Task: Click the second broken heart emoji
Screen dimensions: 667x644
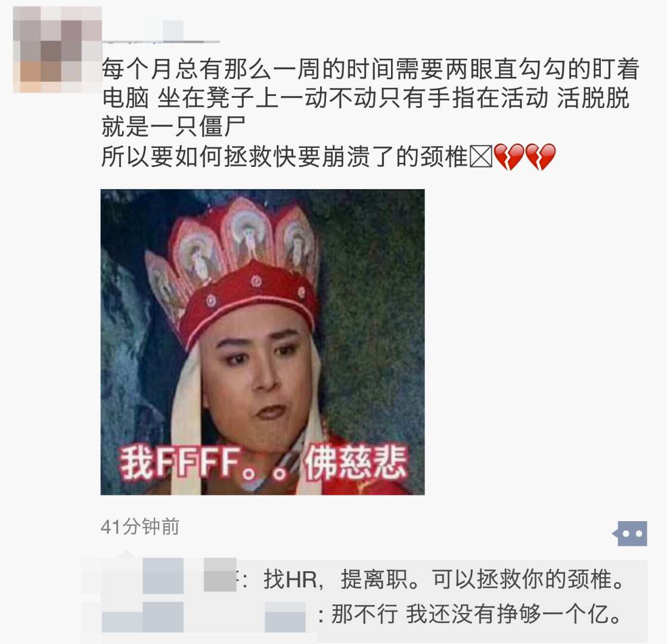Action: point(540,157)
